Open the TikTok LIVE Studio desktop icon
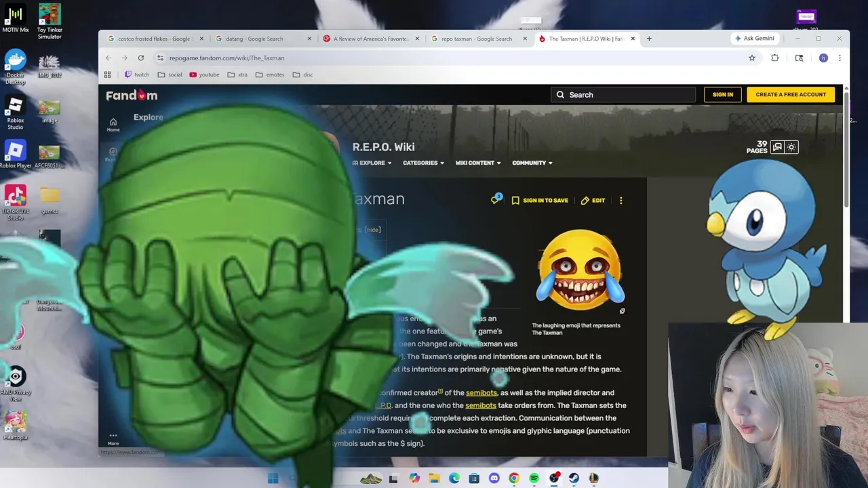This screenshot has height=488, width=868. 15,203
